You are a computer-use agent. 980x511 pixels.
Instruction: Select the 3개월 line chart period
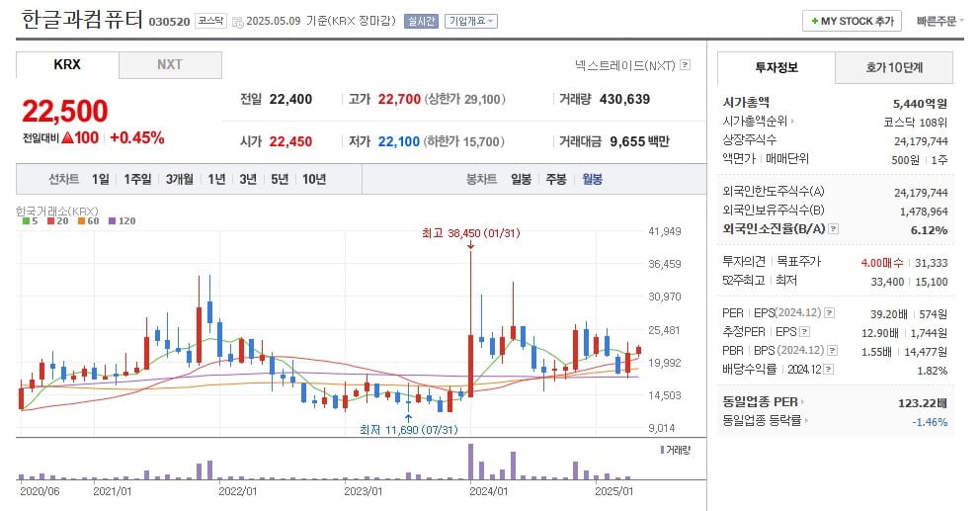pos(180,180)
